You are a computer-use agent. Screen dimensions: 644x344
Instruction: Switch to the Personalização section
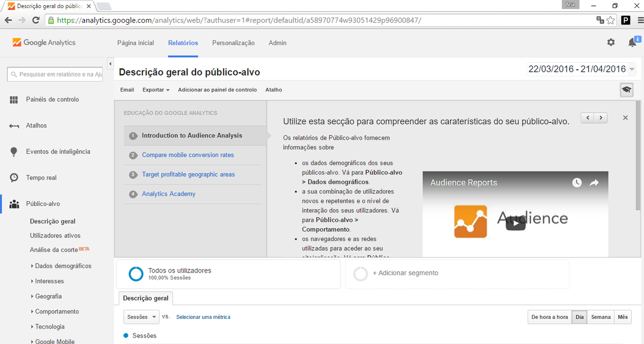tap(233, 43)
